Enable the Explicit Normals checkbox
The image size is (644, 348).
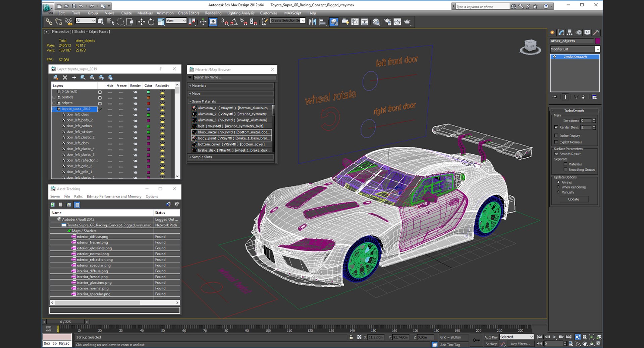point(556,142)
